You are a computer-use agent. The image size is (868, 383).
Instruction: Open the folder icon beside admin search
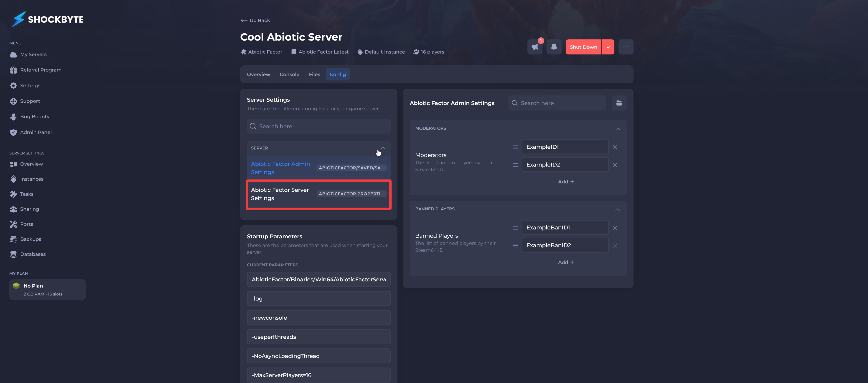click(619, 103)
